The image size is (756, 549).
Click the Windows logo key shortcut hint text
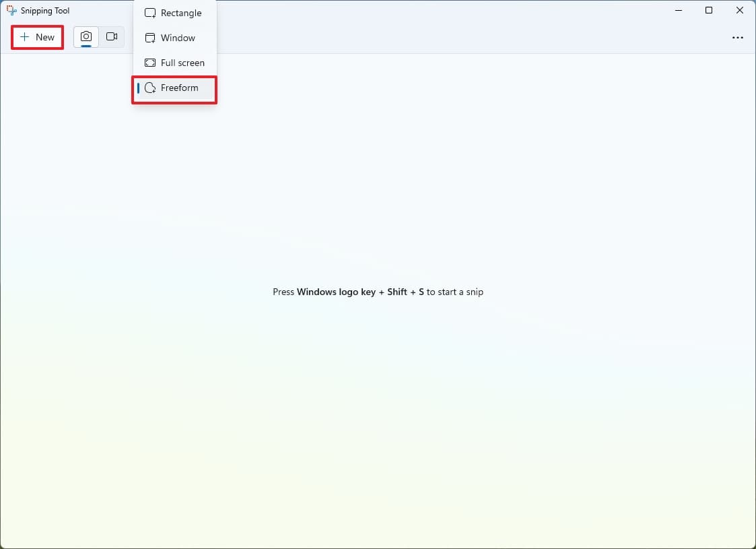pyautogui.click(x=378, y=292)
